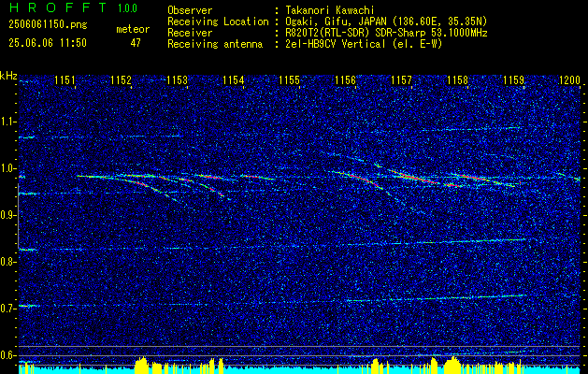Click the 'Receiving Location' label
Image resolution: width=588 pixels, height=374 pixels.
click(218, 22)
